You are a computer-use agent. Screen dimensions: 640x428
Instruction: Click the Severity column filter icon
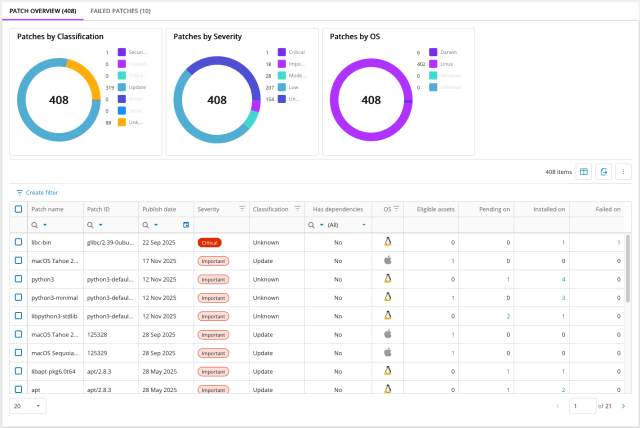coord(241,209)
